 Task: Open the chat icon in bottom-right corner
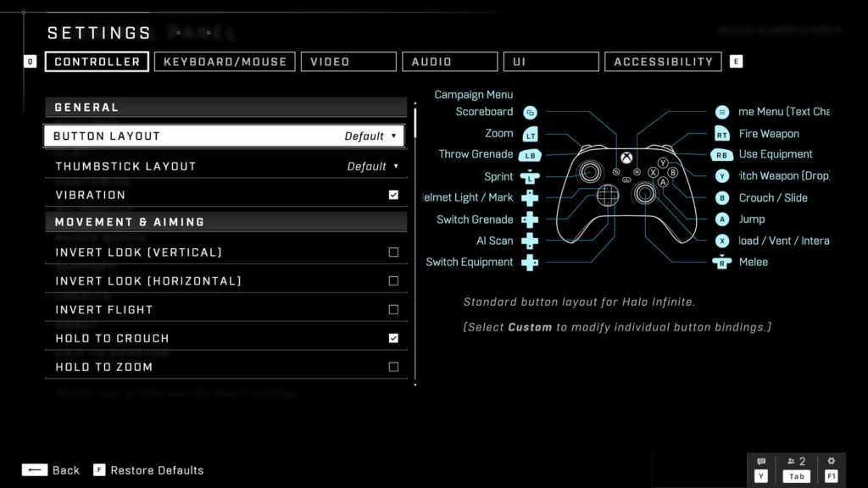click(x=761, y=462)
